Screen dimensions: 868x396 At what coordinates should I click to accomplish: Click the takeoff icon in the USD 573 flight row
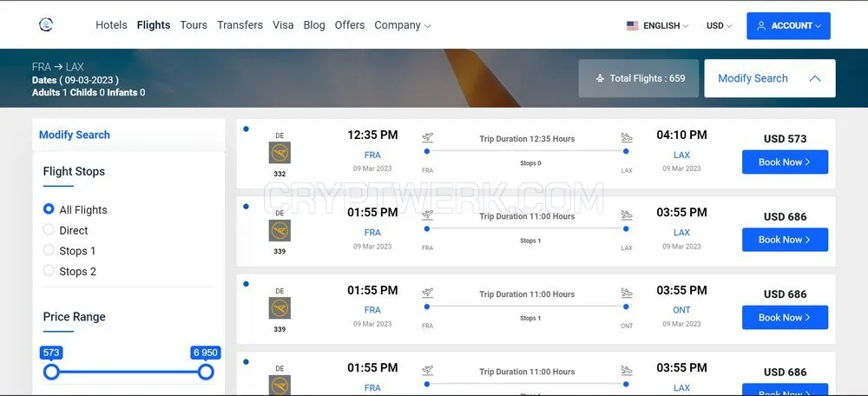[x=427, y=137]
